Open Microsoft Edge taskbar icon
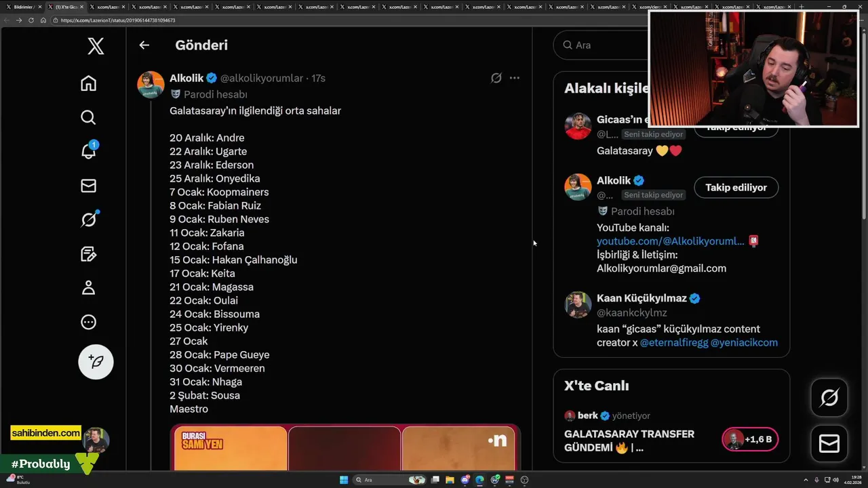This screenshot has width=868, height=488. (x=480, y=480)
